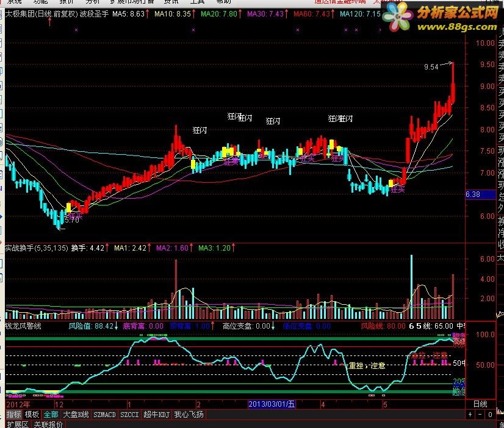Select the MA120: 7.15 label
504x428 pixels.
coord(361,14)
